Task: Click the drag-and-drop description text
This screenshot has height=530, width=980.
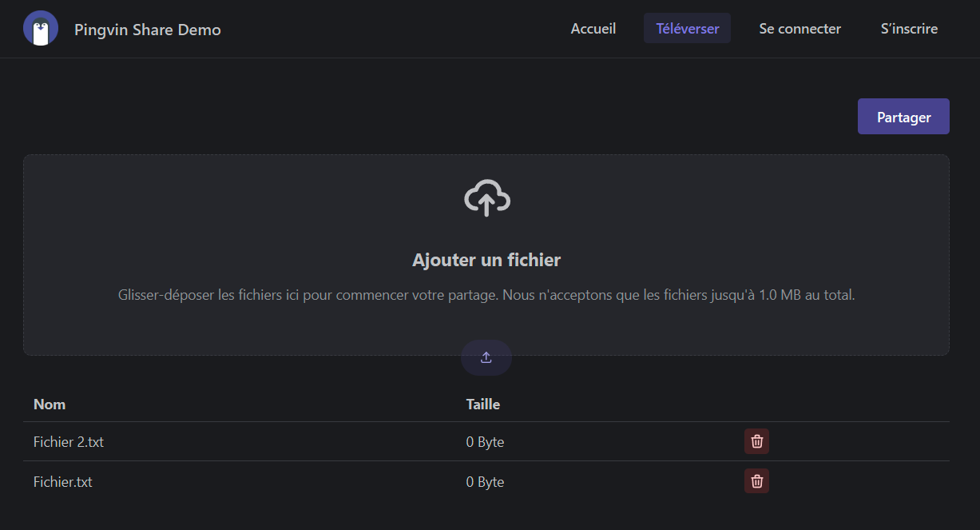Action: 486,295
